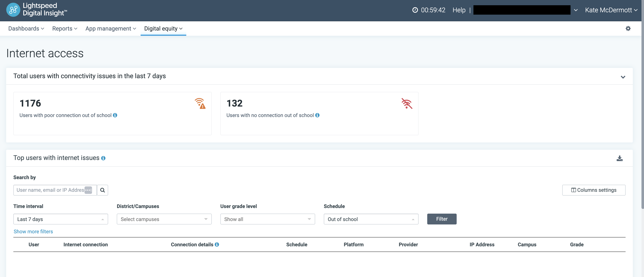Open info icon beside poor connection label
644x277 pixels.
tap(115, 115)
